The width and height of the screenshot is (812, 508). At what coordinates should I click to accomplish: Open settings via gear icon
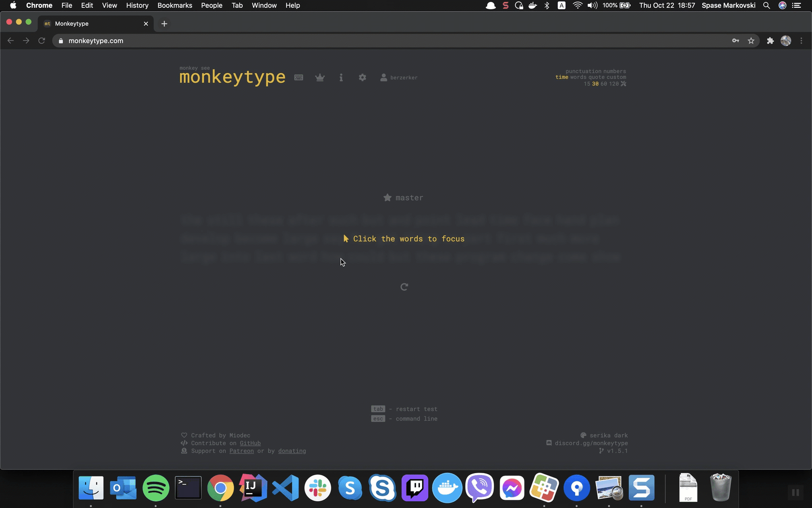(362, 77)
